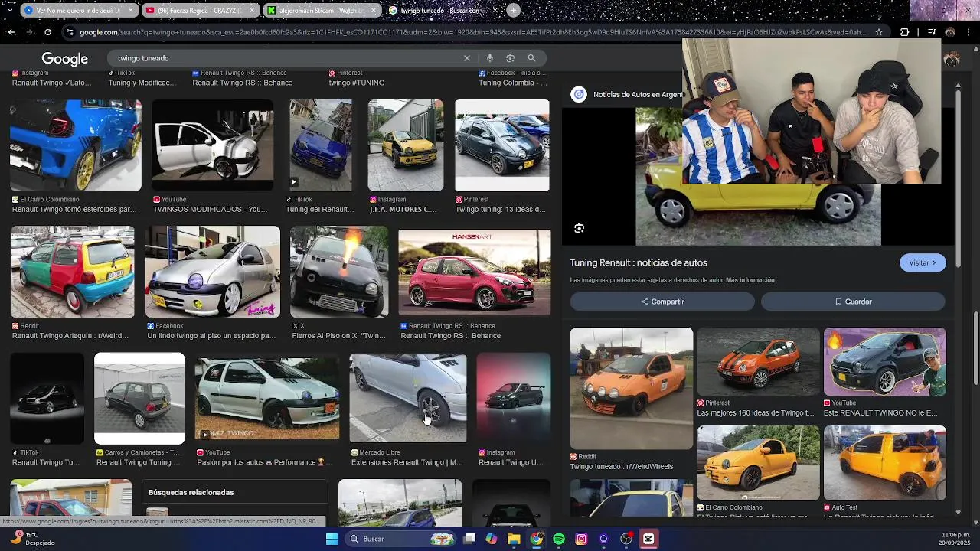The width and height of the screenshot is (980, 551).
Task: Open 'Carros y Camionetas' gray Twingo thumbnail
Action: point(139,398)
